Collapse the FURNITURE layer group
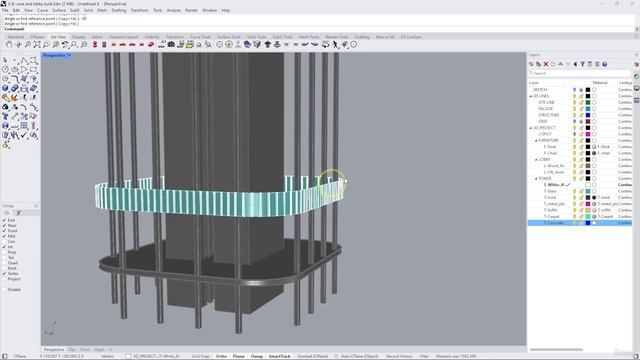Viewport: 640px width, 360px height. pos(536,141)
